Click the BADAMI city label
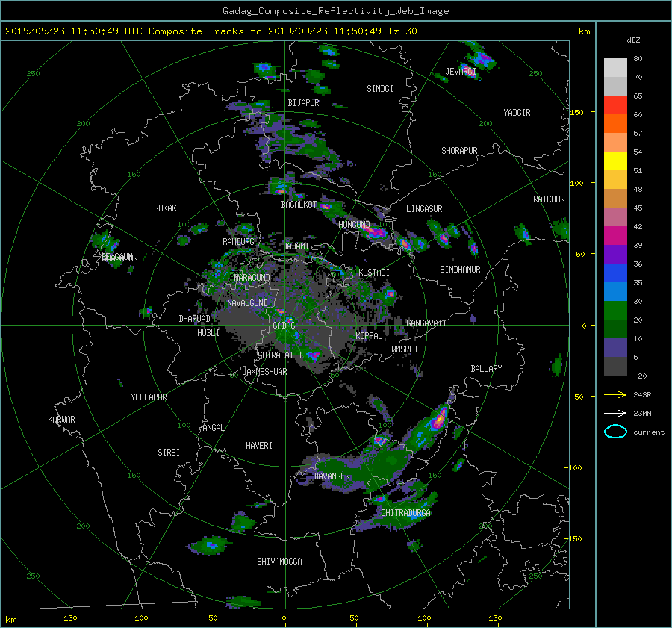The image size is (672, 628). coord(296,246)
